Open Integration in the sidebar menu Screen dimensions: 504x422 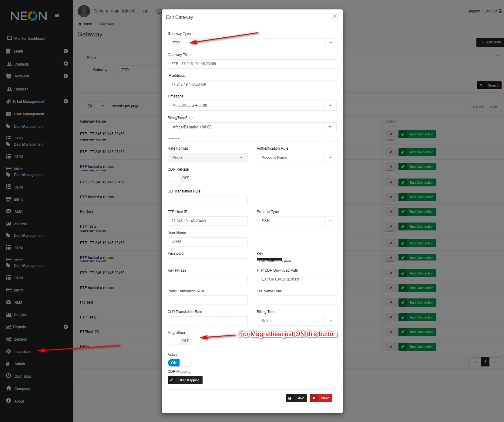(22, 352)
